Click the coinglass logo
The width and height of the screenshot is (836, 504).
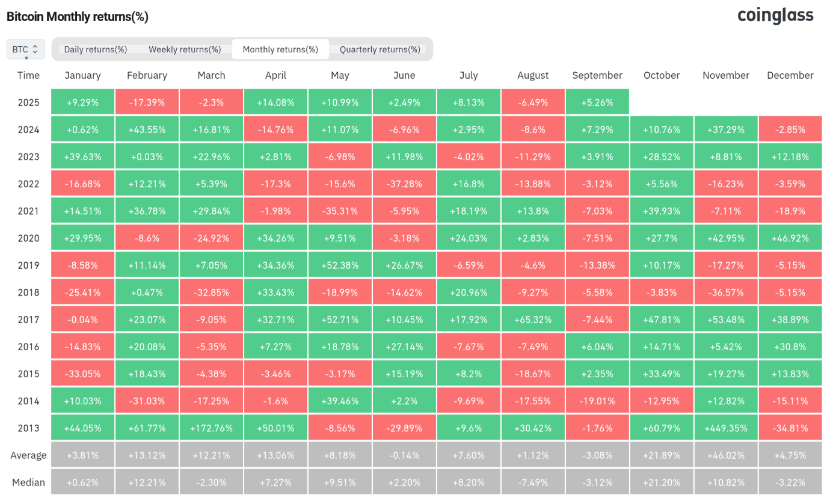click(775, 16)
